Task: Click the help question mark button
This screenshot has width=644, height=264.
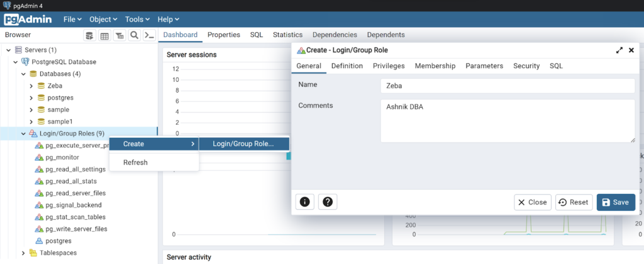Action: point(327,202)
